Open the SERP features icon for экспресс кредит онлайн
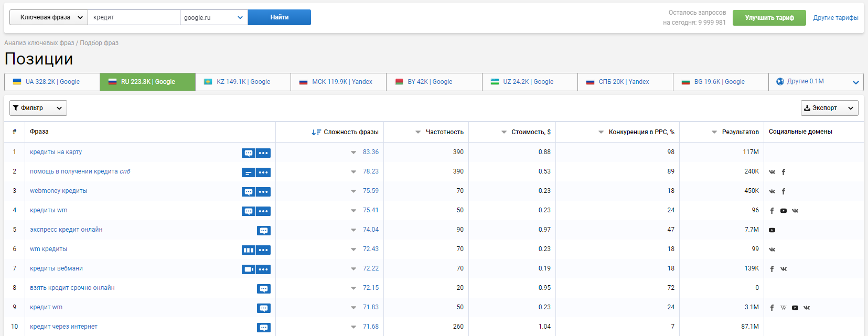This screenshot has width=868, height=336. [x=264, y=231]
